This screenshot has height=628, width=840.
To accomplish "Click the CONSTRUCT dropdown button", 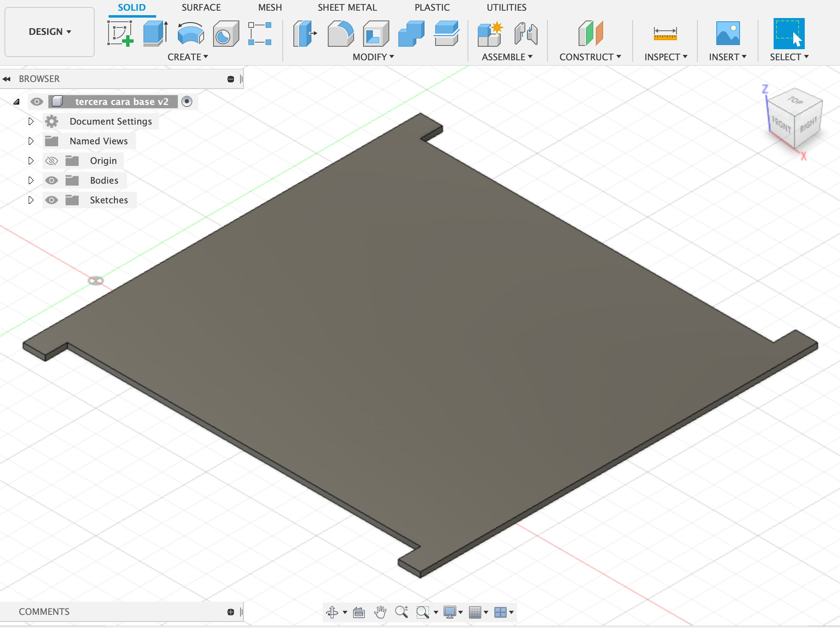I will coord(589,57).
